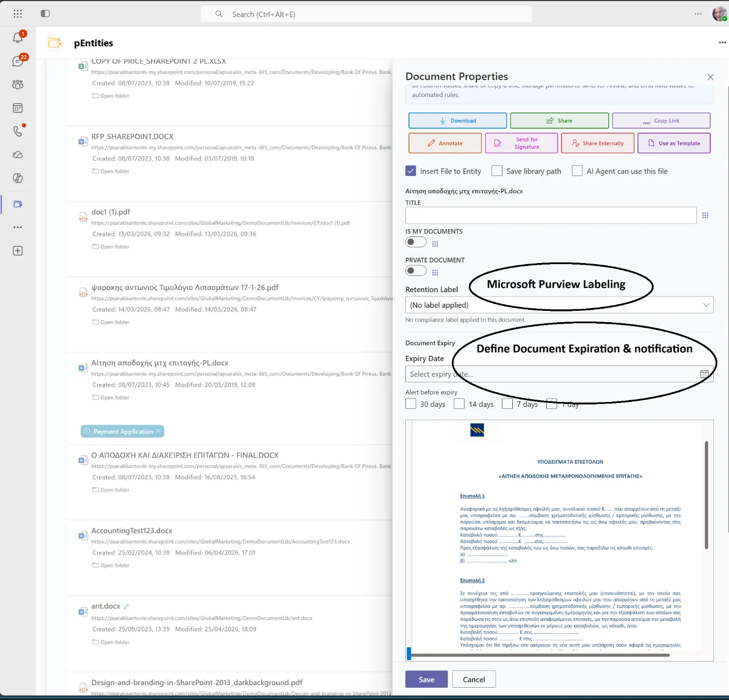Open Copilot in the left rail

click(18, 178)
